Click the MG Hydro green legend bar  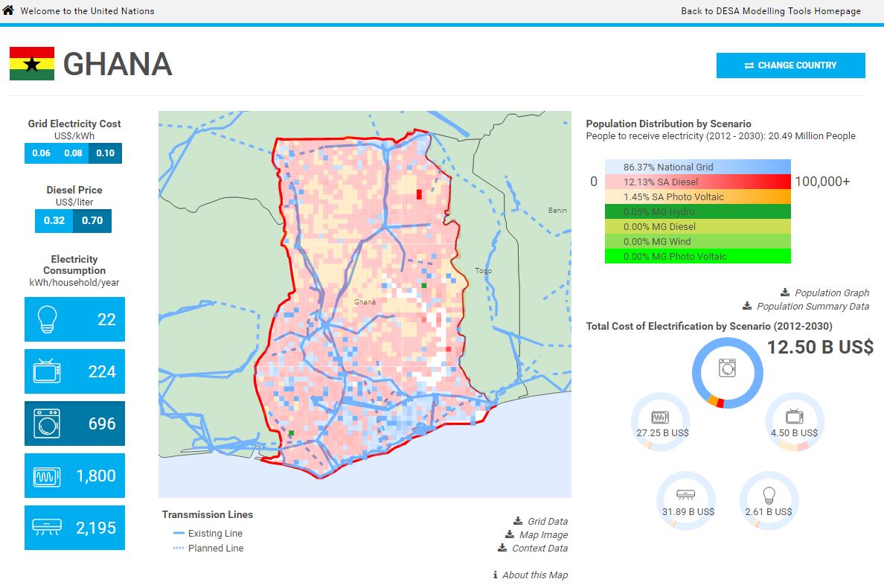coord(697,212)
